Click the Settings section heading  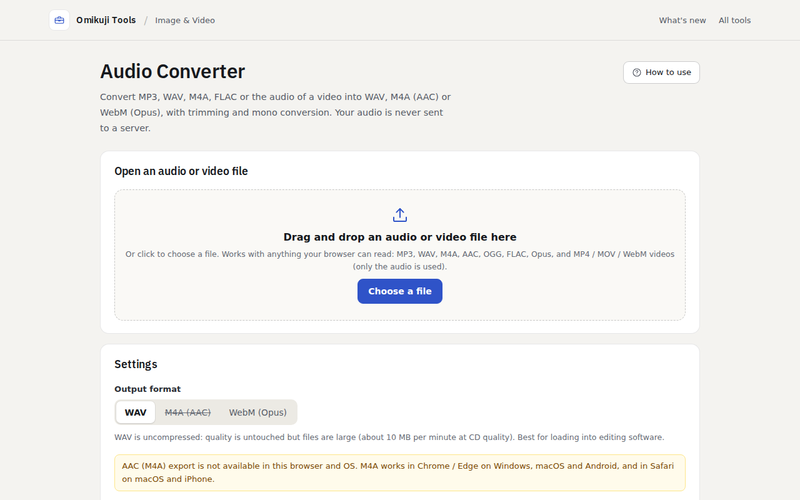point(136,364)
